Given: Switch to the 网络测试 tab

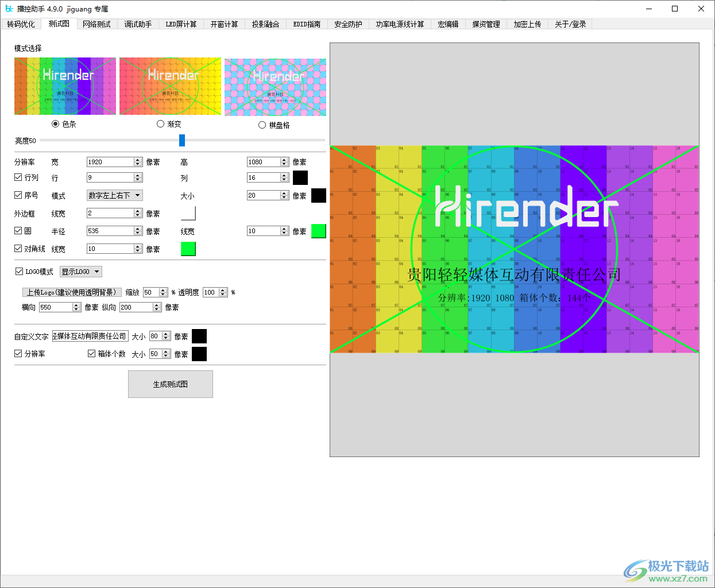Looking at the screenshot, I should click(96, 24).
